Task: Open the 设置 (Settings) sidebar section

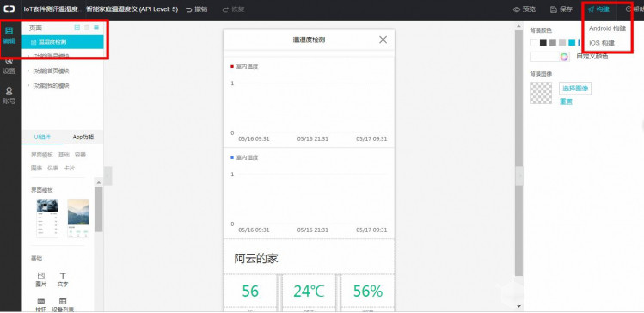Action: click(x=9, y=66)
